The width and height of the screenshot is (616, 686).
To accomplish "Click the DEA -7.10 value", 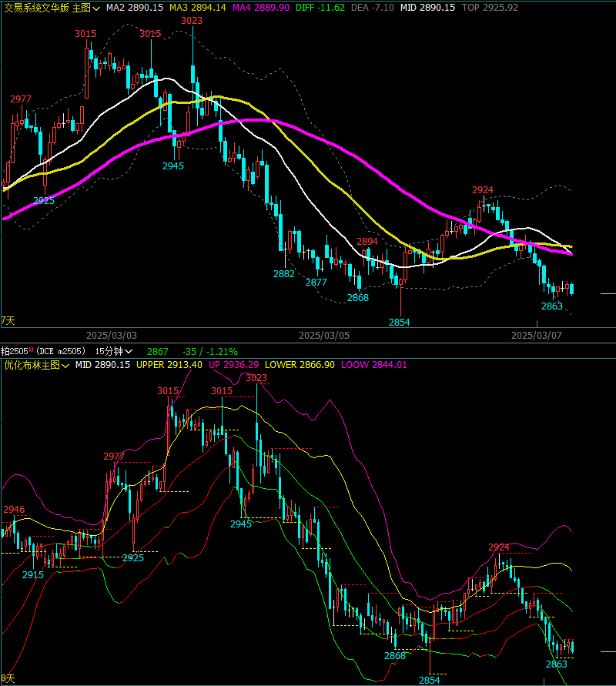I will point(373,8).
